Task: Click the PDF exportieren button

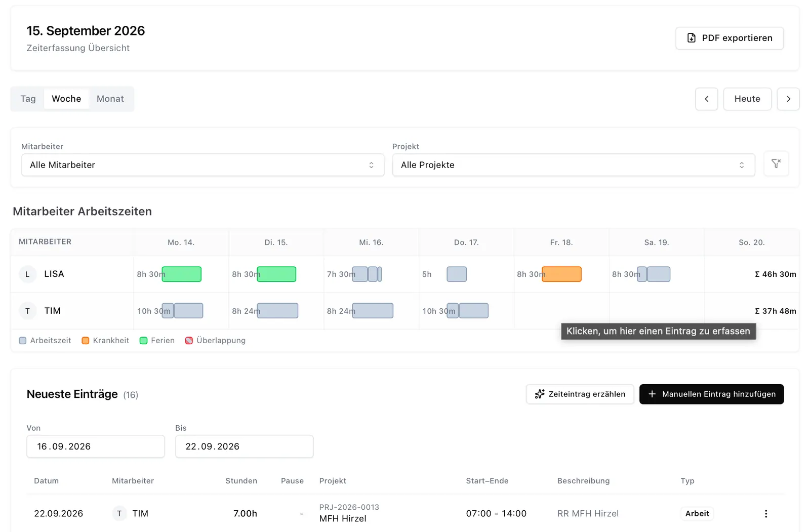Action: [730, 38]
